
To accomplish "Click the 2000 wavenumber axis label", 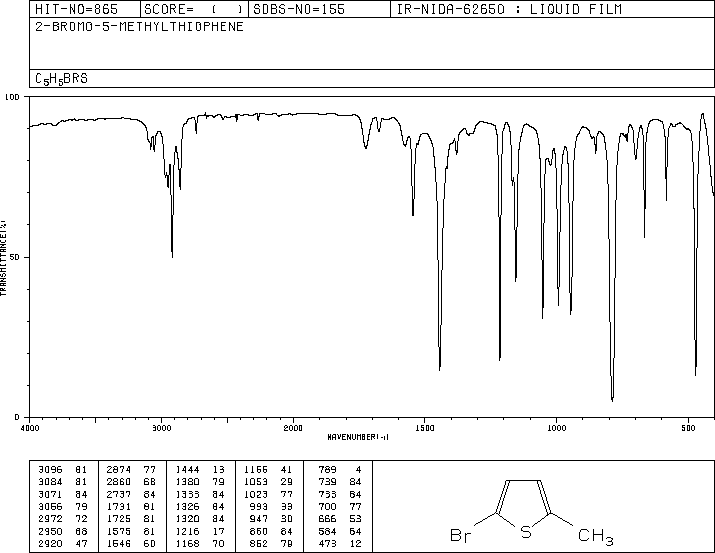I will (x=293, y=428).
